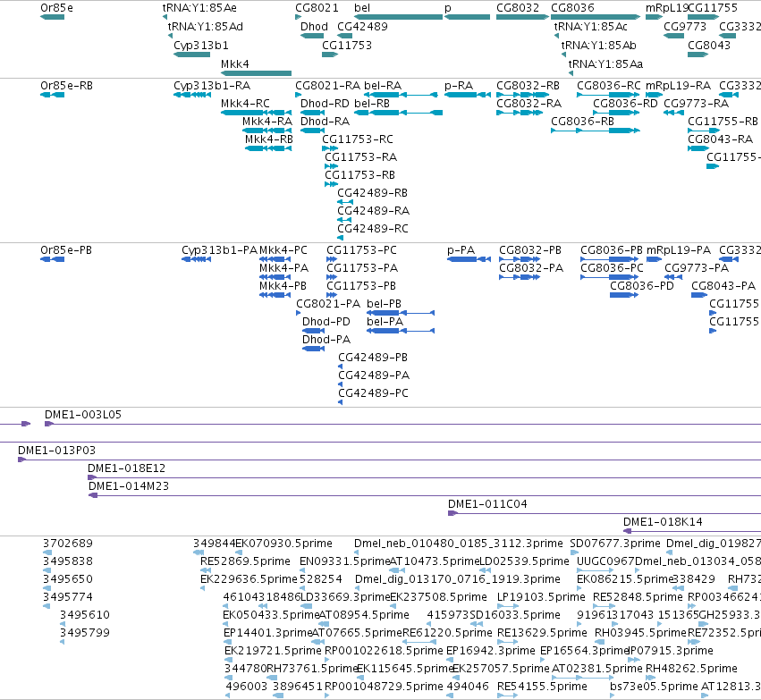Click the Or85e-RB transcript label
Viewport: 761px width, 700px height.
(66, 86)
